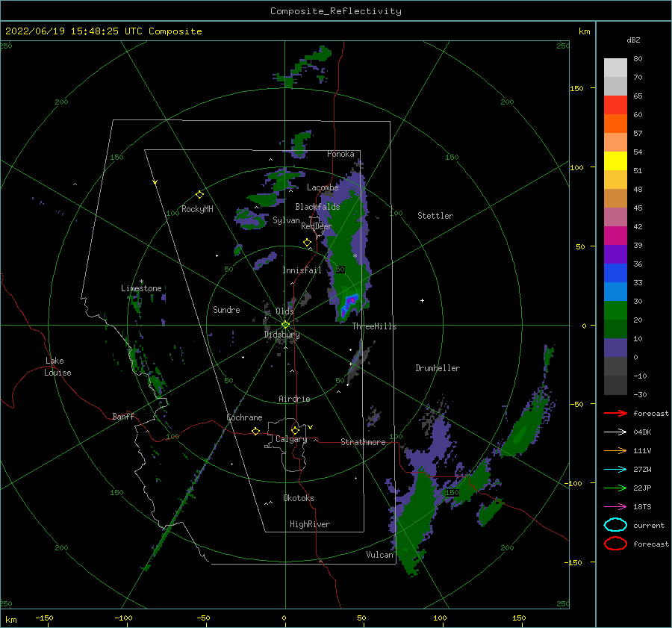Click the magenta storm core near ThreeHills

tap(352, 300)
